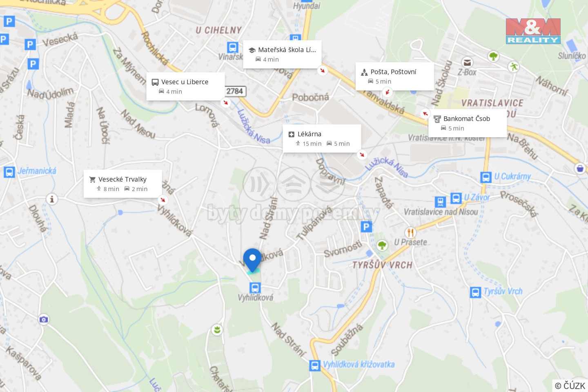
Task: Select the parking icon near Svornosti
Action: point(366,227)
